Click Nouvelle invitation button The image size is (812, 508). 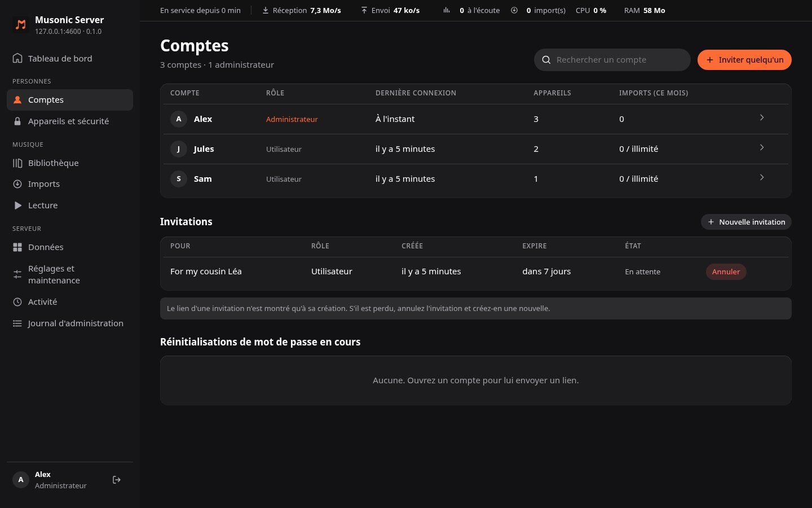tap(746, 222)
